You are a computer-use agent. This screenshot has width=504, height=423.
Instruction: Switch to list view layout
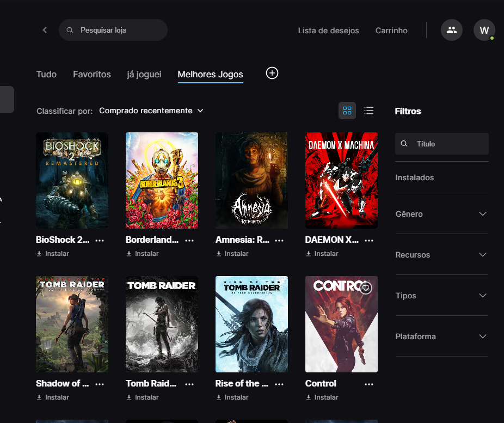coord(369,111)
